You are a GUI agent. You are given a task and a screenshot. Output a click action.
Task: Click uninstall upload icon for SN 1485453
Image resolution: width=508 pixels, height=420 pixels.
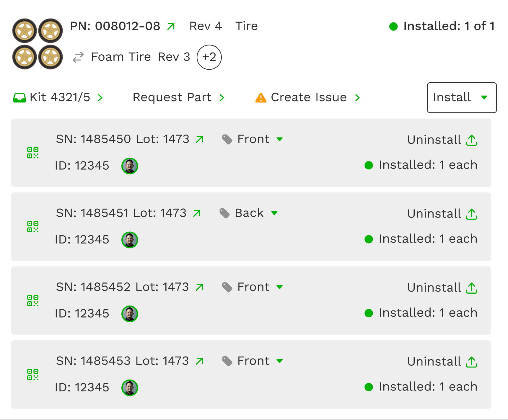[472, 362]
